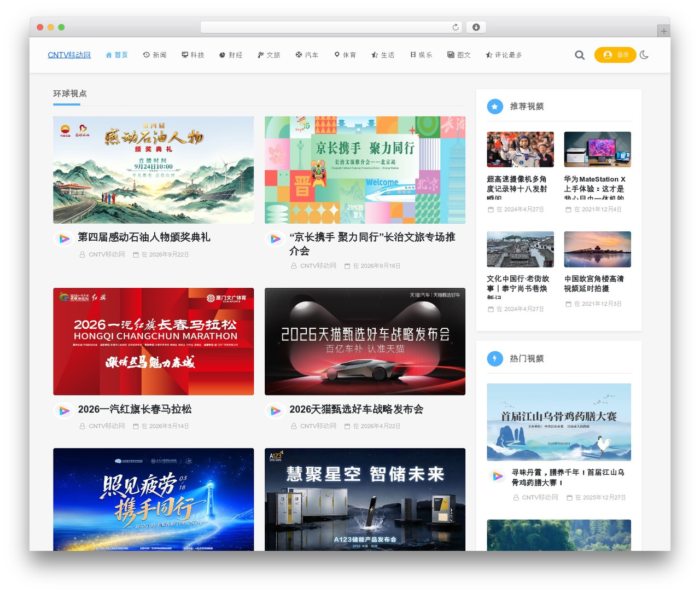Click play icon beside 红旗长春马拉松 title
The width and height of the screenshot is (700, 593).
coord(64,411)
